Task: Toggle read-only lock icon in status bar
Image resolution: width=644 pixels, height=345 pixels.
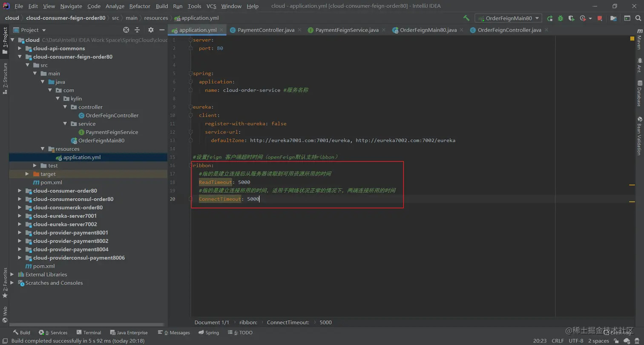Action: (x=616, y=341)
